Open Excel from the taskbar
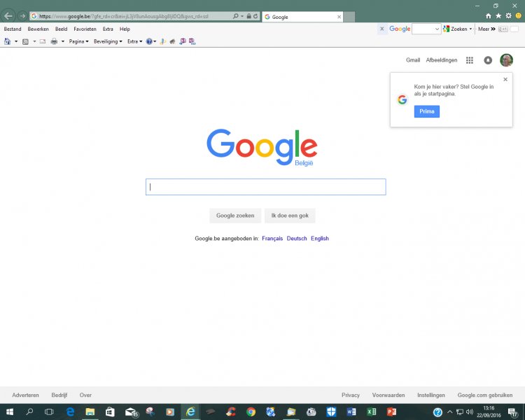 pos(371,412)
